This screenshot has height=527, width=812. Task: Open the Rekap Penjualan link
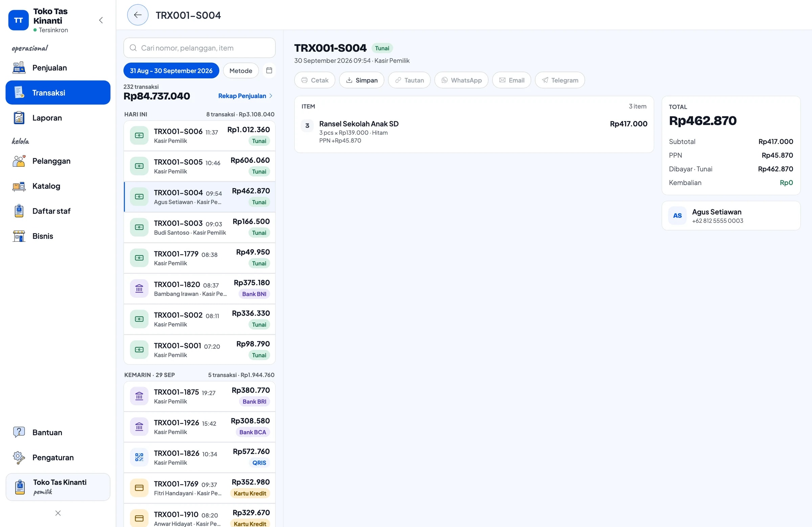pos(245,96)
